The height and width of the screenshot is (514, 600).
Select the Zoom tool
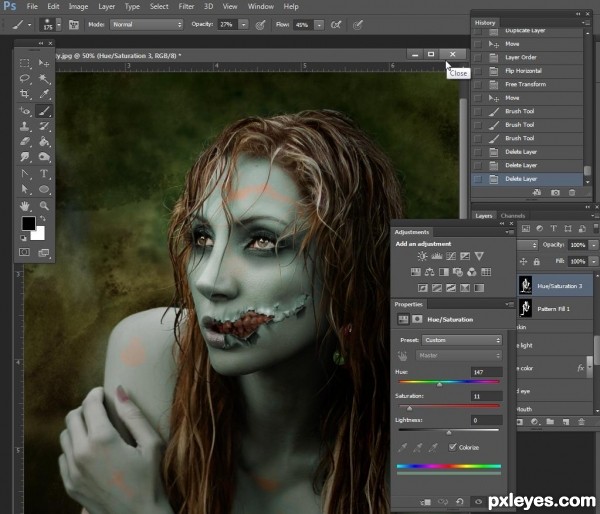point(44,206)
